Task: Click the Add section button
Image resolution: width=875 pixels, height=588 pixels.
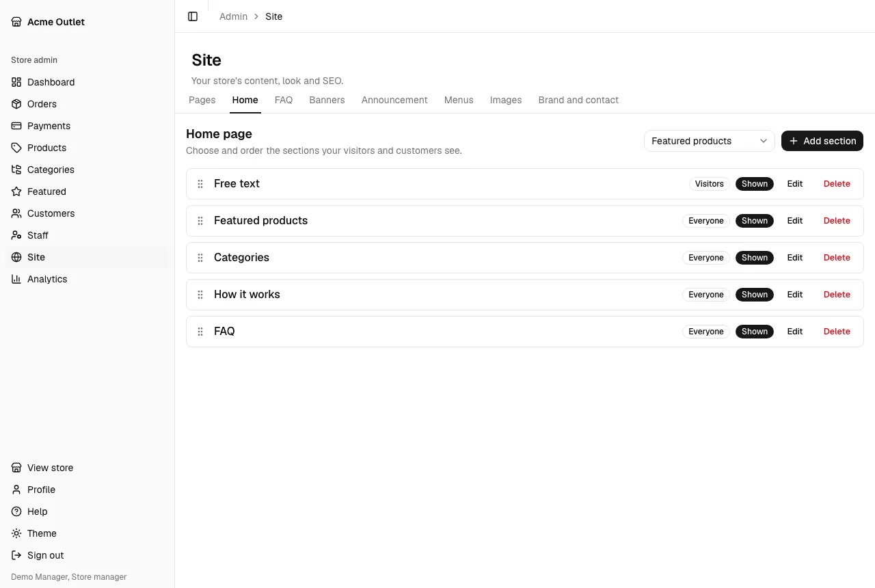Action: click(x=822, y=141)
